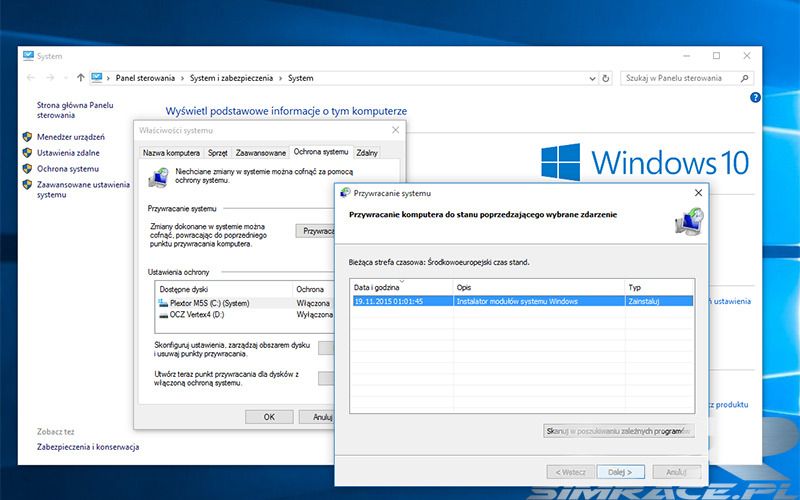Click the OCZ Vertex4 (D:) drive icon

(x=164, y=315)
